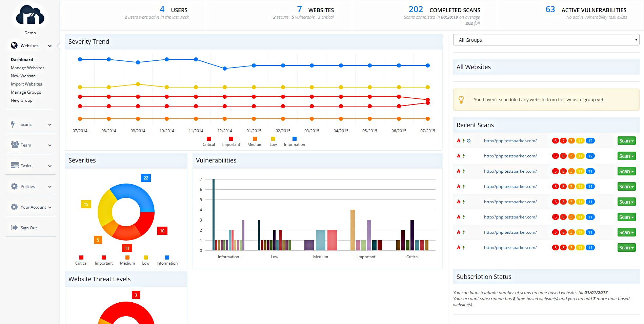644x324 pixels.
Task: Collapse the Websites menu chevron
Action: click(50, 46)
